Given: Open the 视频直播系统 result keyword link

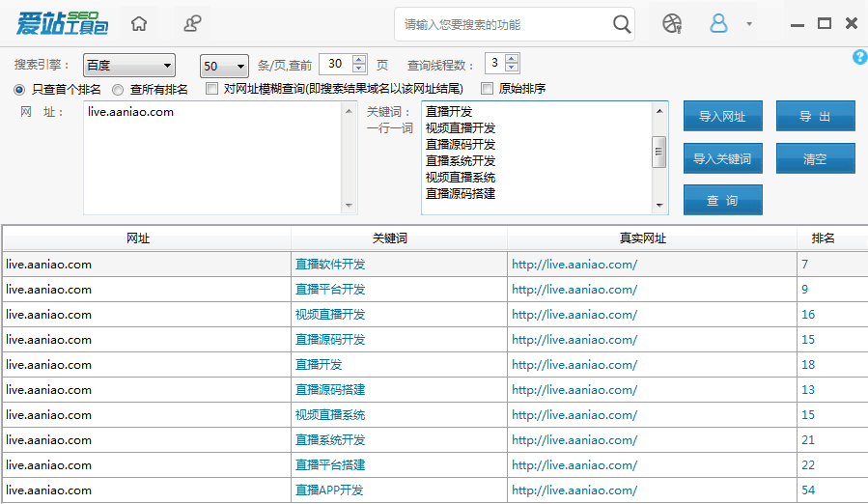Looking at the screenshot, I should pos(330,415).
